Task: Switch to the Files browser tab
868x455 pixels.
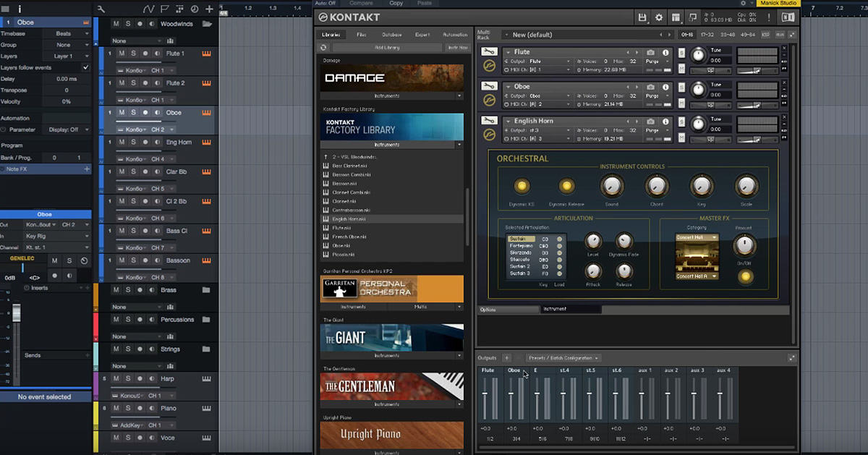Action: tap(361, 35)
